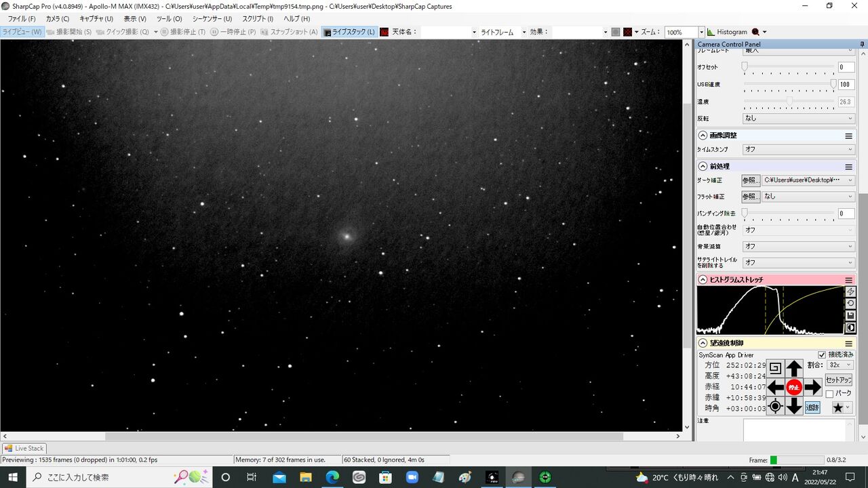Move the mount right with right arrow
The width and height of the screenshot is (868, 488).
(x=812, y=388)
